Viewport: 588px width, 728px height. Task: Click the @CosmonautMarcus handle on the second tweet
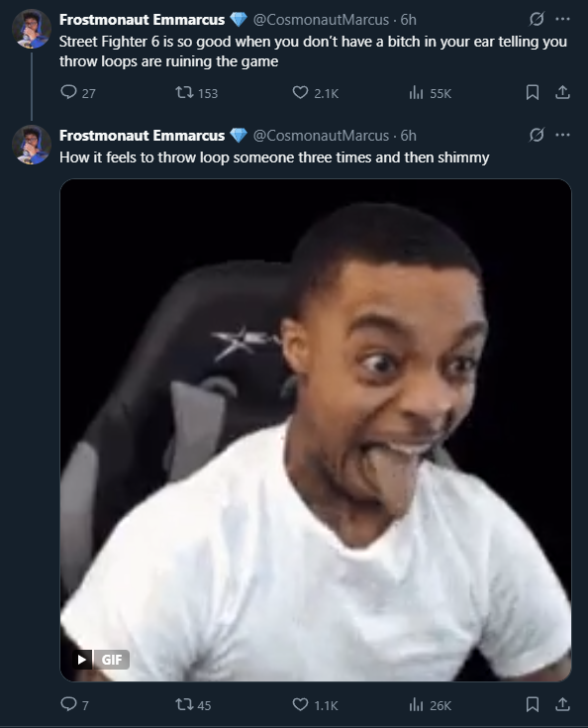(x=321, y=136)
